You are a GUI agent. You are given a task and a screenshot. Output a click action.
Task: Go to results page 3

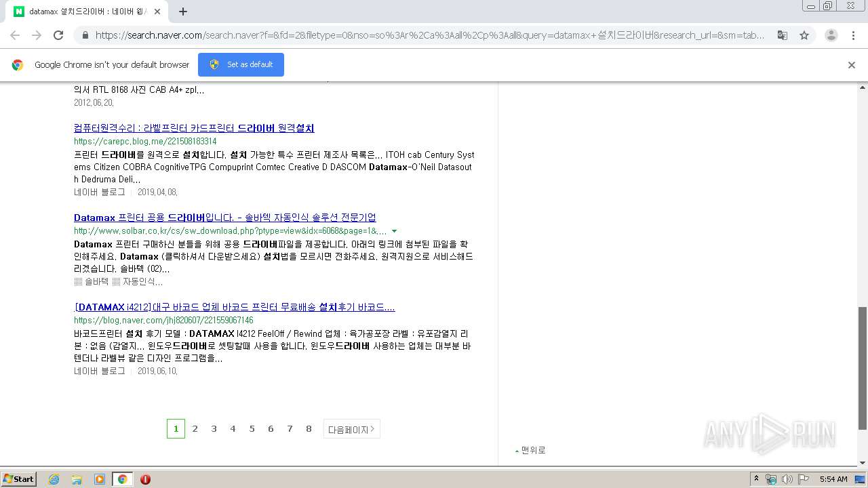click(214, 429)
